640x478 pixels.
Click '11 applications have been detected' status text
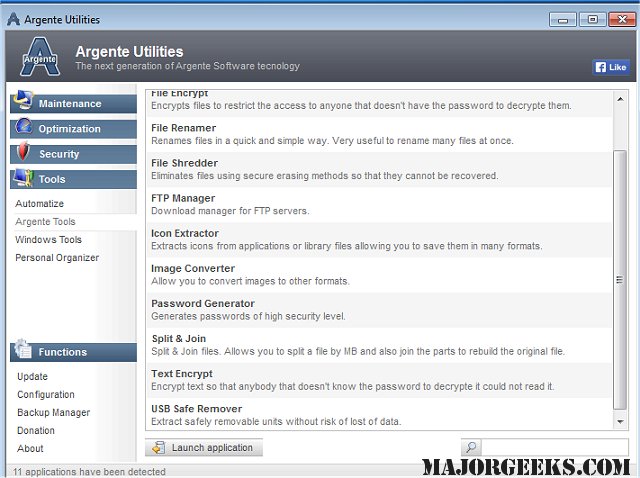coord(89,472)
